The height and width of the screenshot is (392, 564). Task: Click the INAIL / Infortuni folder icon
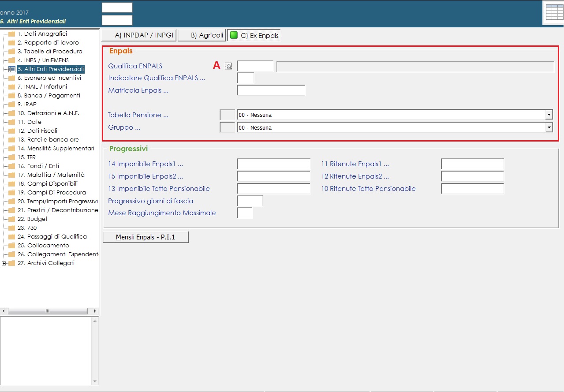[11, 87]
